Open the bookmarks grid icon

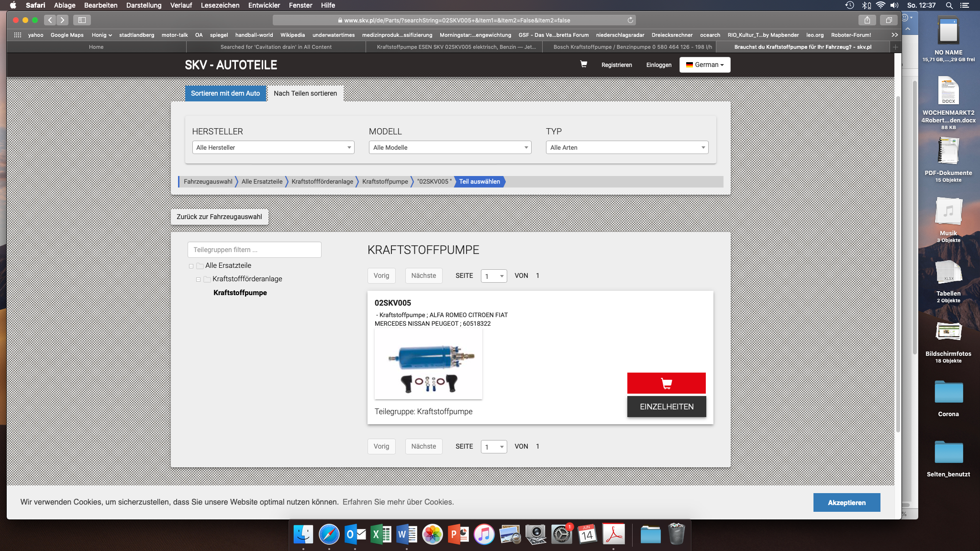pos(18,35)
